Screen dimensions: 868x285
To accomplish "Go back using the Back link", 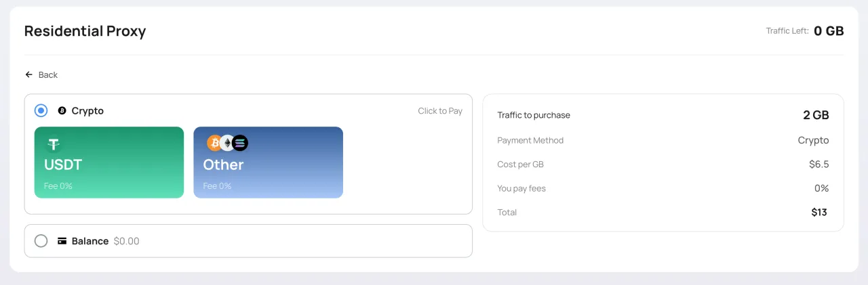I will pyautogui.click(x=47, y=74).
